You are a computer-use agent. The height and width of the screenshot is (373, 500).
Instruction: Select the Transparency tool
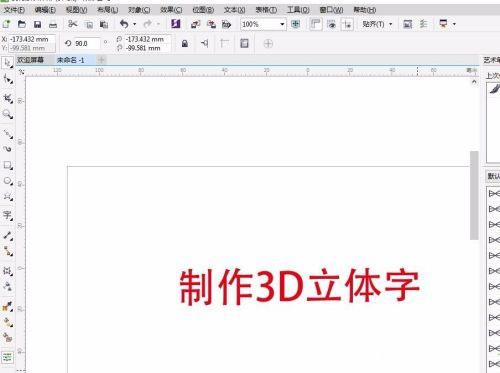tap(7, 286)
